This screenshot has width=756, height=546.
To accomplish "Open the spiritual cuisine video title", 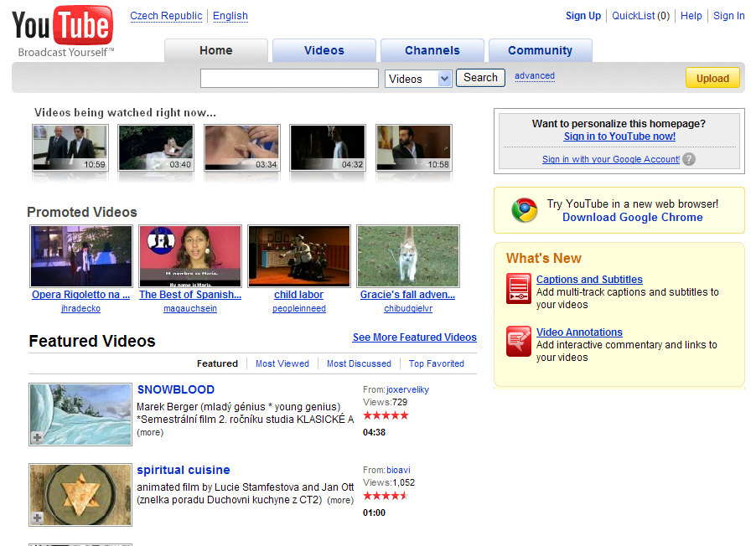I will 184,470.
